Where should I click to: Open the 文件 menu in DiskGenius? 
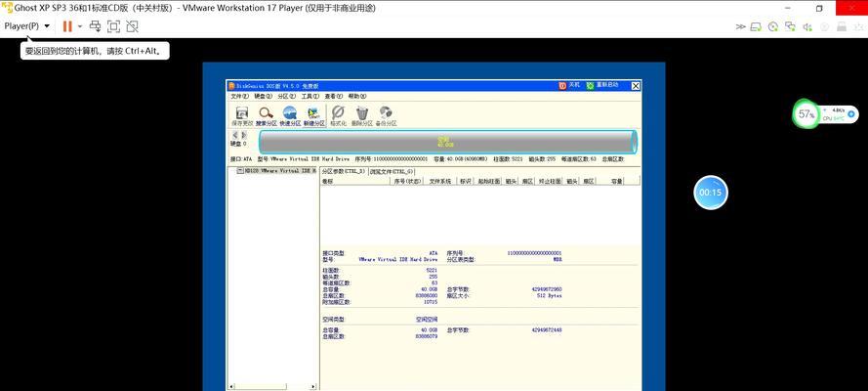(239, 97)
